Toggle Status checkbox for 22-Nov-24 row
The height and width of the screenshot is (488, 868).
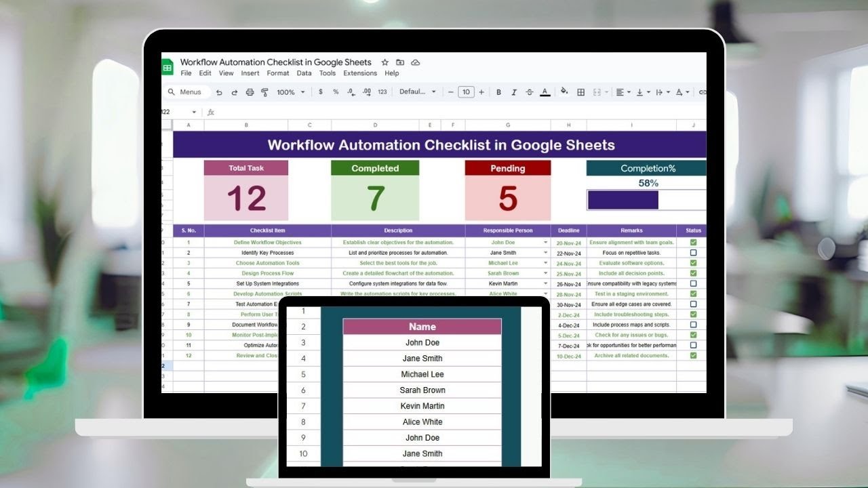[693, 253]
